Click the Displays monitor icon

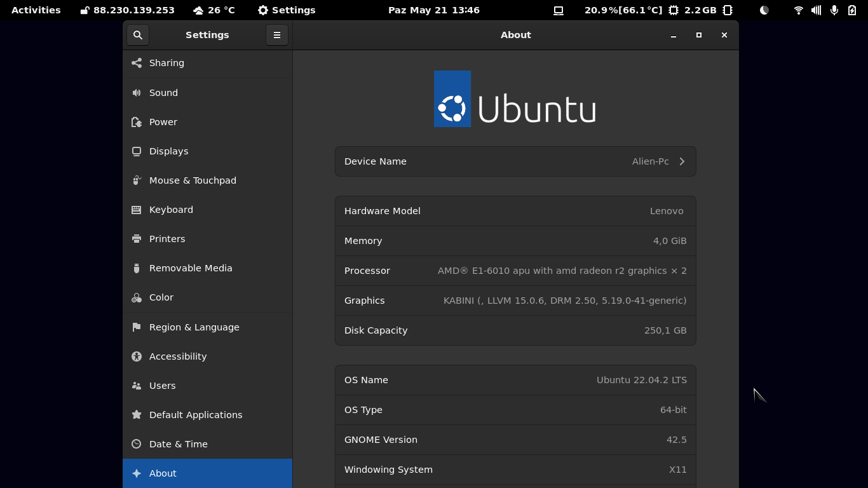click(x=137, y=151)
